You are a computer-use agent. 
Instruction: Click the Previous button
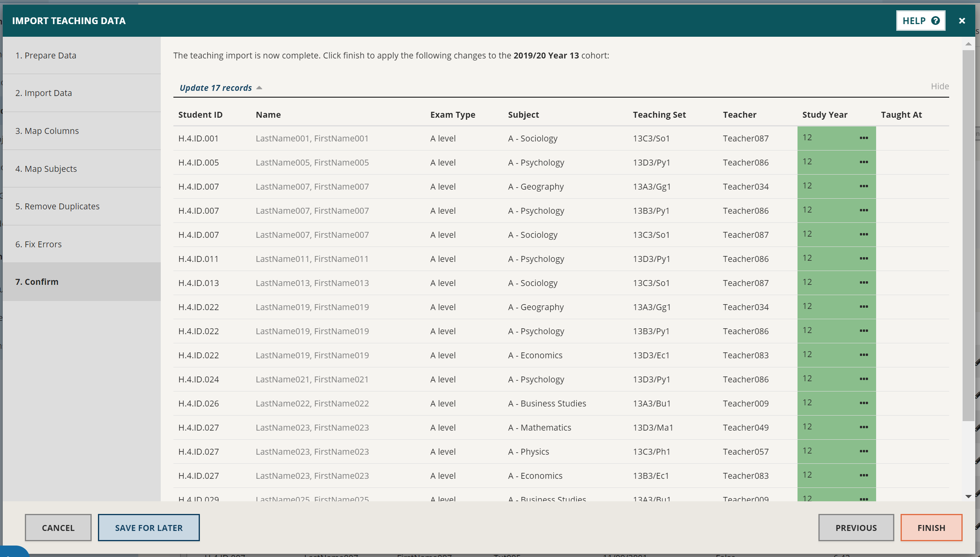click(x=856, y=527)
